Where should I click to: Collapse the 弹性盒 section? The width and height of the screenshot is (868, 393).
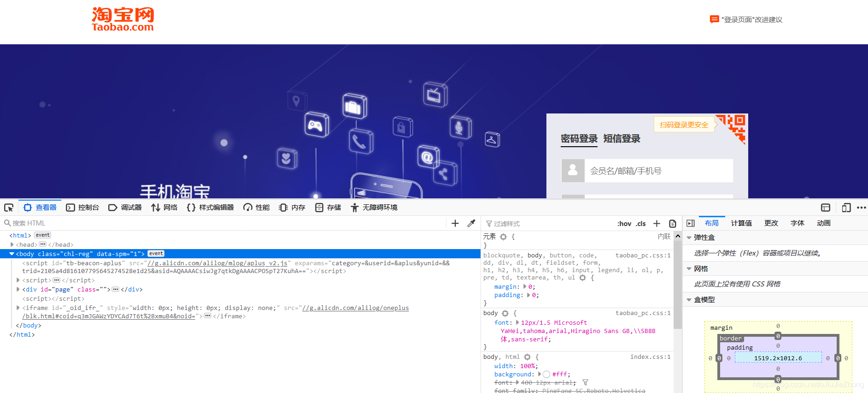pyautogui.click(x=689, y=238)
